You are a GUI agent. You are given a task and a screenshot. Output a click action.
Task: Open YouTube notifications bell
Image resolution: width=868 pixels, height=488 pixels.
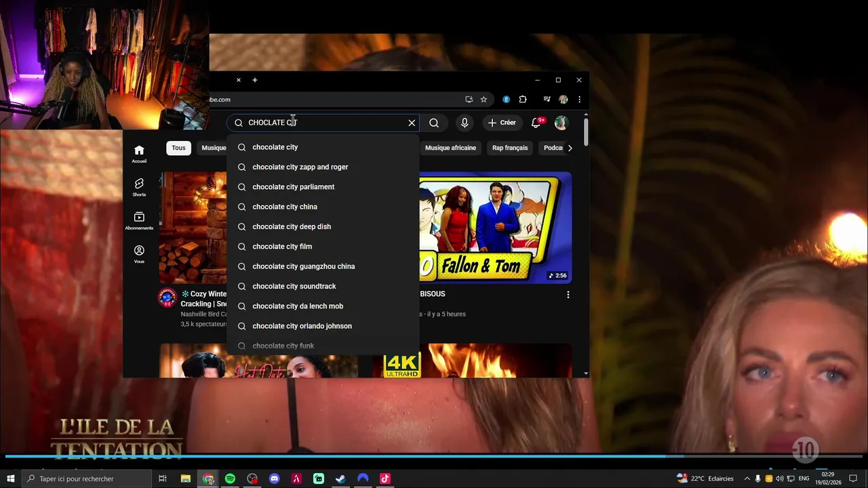[536, 123]
